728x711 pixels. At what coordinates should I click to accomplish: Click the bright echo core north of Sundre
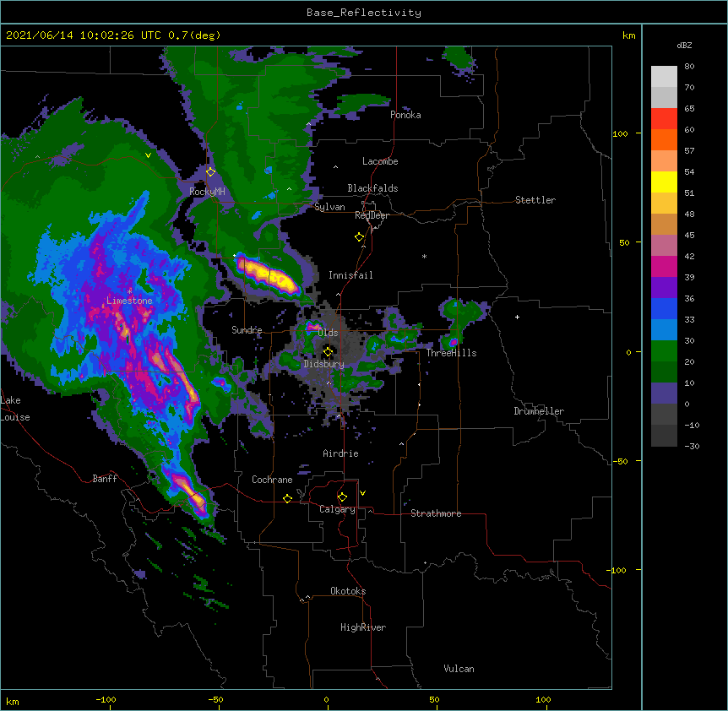pos(267,274)
